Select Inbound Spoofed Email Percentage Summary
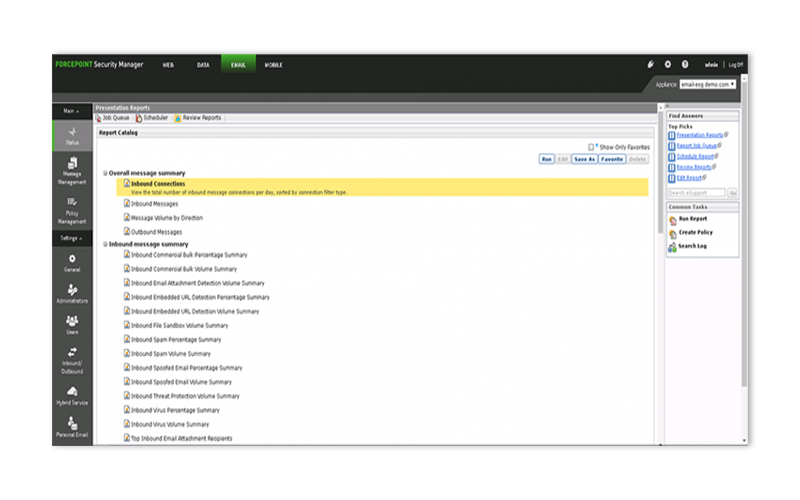The height and width of the screenshot is (500, 800). 186,368
